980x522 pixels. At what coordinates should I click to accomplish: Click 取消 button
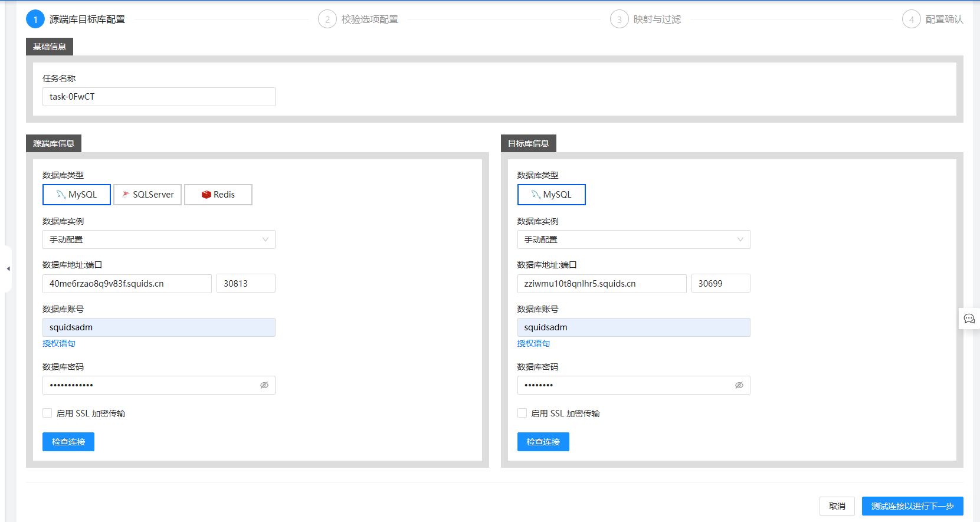tap(837, 506)
